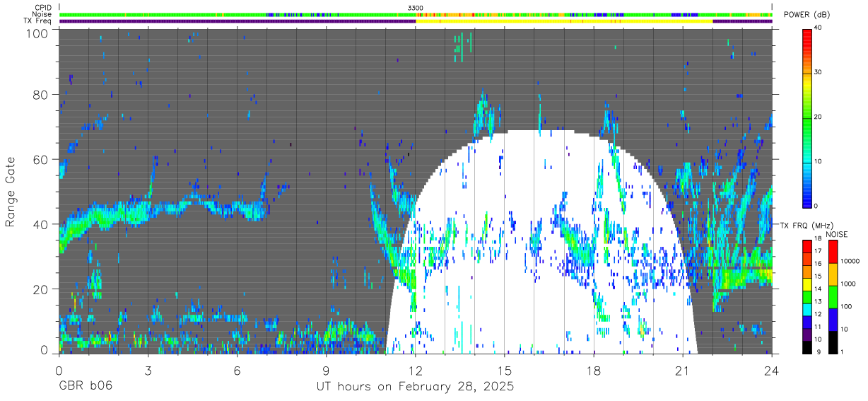Click the yellow 14-15 MHz swatch in TX FRQ legend
Image resolution: width=868 pixels, height=401 pixels.
807,284
